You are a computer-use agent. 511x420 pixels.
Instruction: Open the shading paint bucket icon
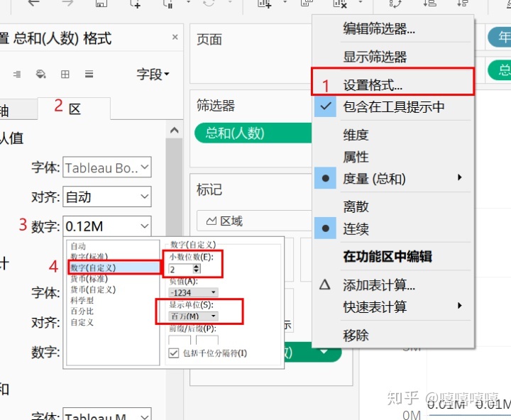tap(40, 74)
